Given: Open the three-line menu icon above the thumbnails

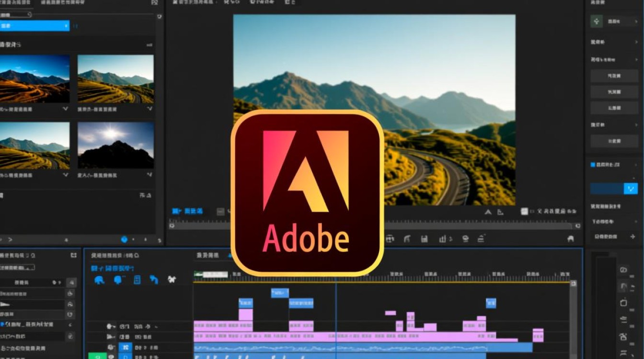Looking at the screenshot, I should click(x=149, y=45).
